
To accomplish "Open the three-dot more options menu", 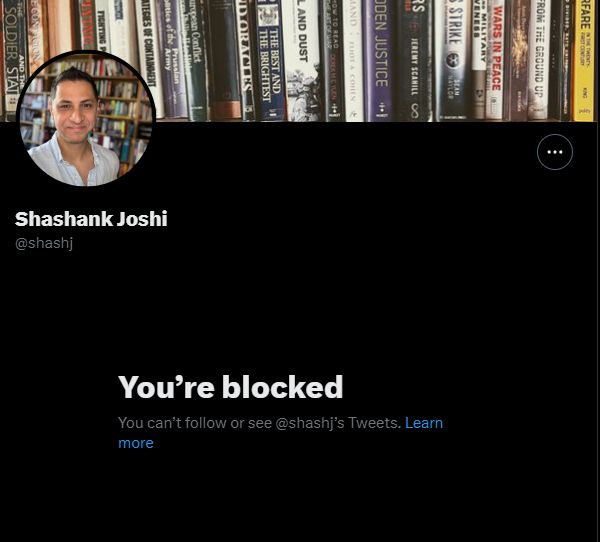I will [554, 152].
